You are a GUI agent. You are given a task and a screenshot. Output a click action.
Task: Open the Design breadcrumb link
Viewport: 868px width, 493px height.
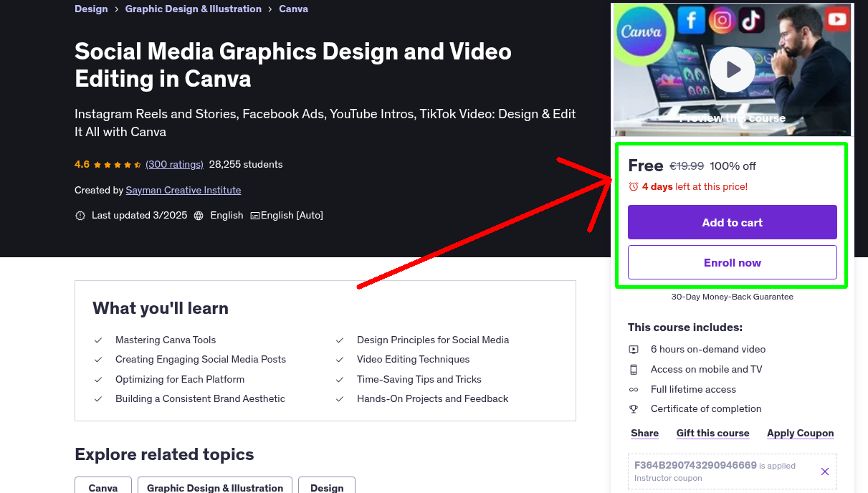(x=91, y=9)
